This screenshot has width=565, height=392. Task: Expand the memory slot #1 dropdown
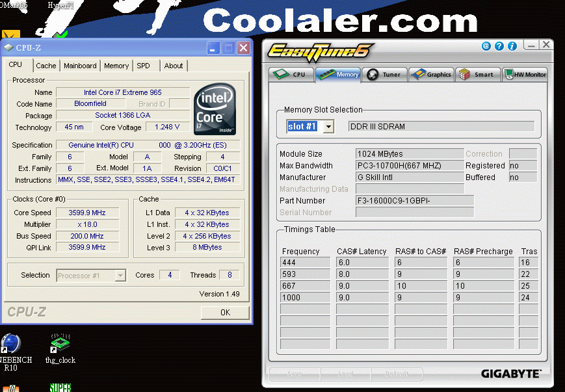[x=328, y=127]
